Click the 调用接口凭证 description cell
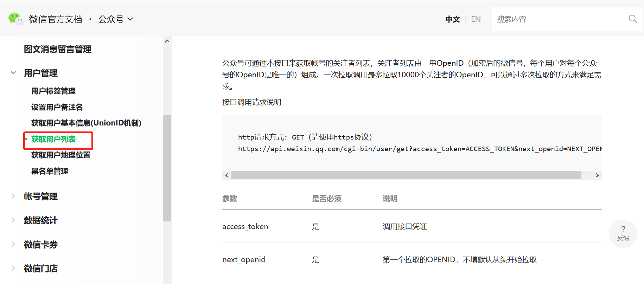 tap(405, 227)
